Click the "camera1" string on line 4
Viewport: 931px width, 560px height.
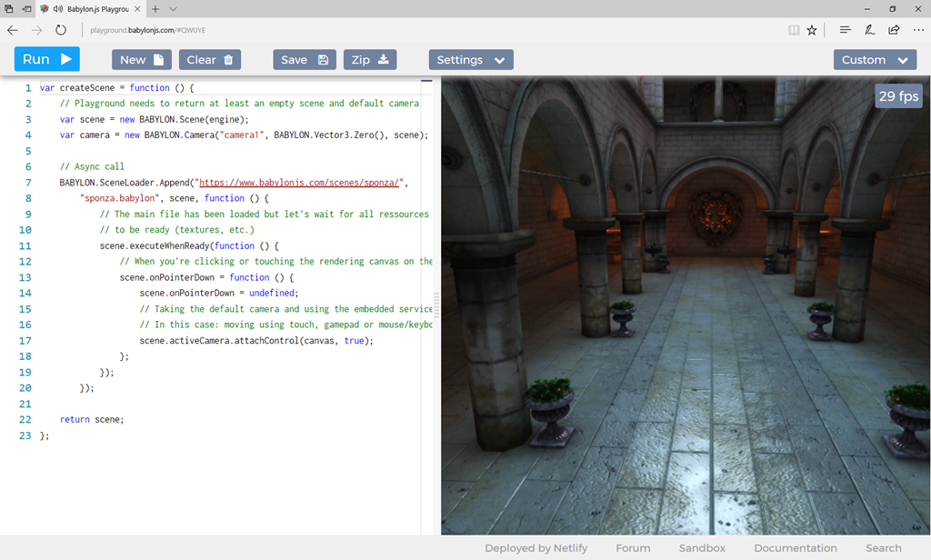click(x=242, y=135)
